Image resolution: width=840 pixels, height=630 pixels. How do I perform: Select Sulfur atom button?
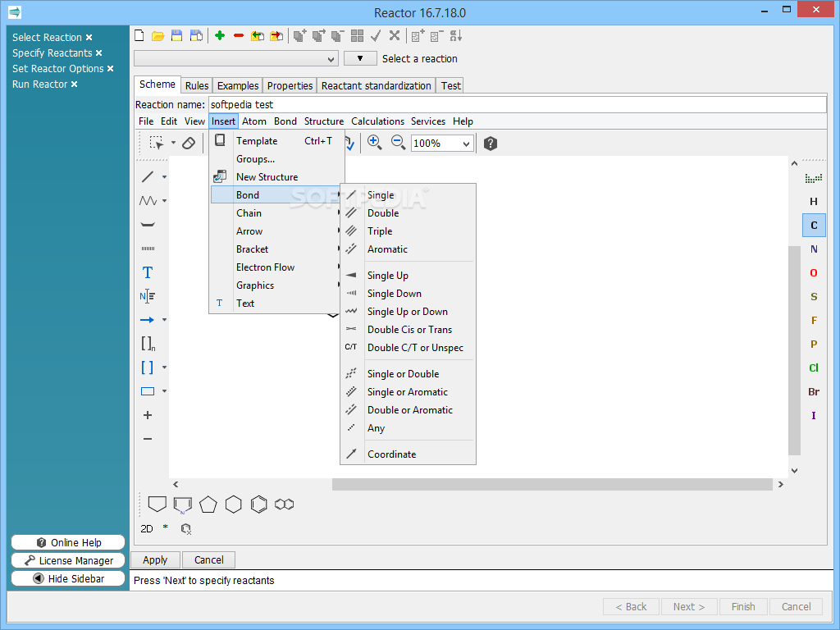click(x=814, y=297)
